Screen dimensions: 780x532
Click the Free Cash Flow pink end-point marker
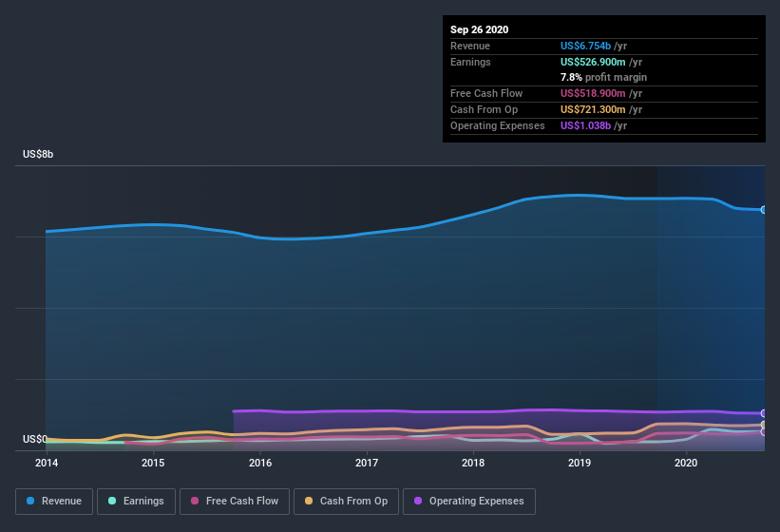tap(764, 432)
